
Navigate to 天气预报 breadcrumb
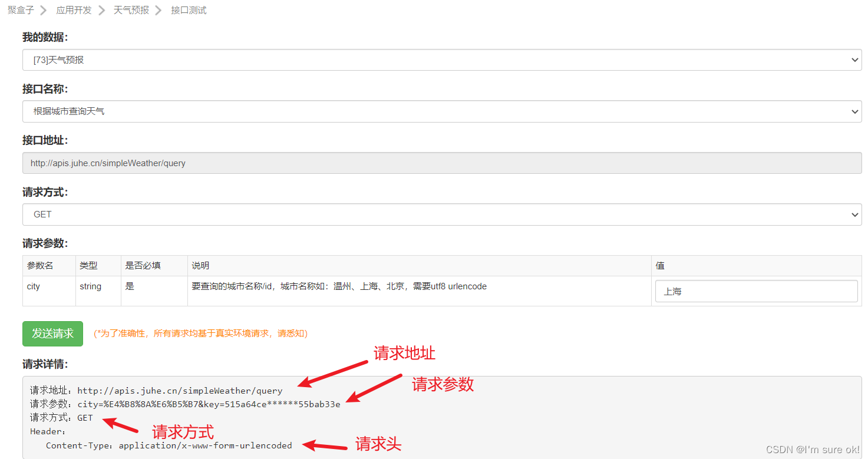(131, 10)
